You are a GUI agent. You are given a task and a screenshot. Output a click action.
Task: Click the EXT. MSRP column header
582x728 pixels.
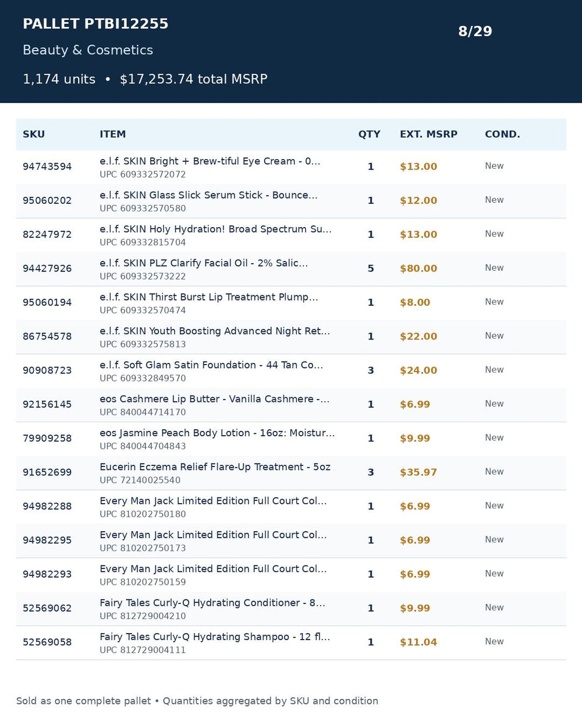pyautogui.click(x=428, y=134)
